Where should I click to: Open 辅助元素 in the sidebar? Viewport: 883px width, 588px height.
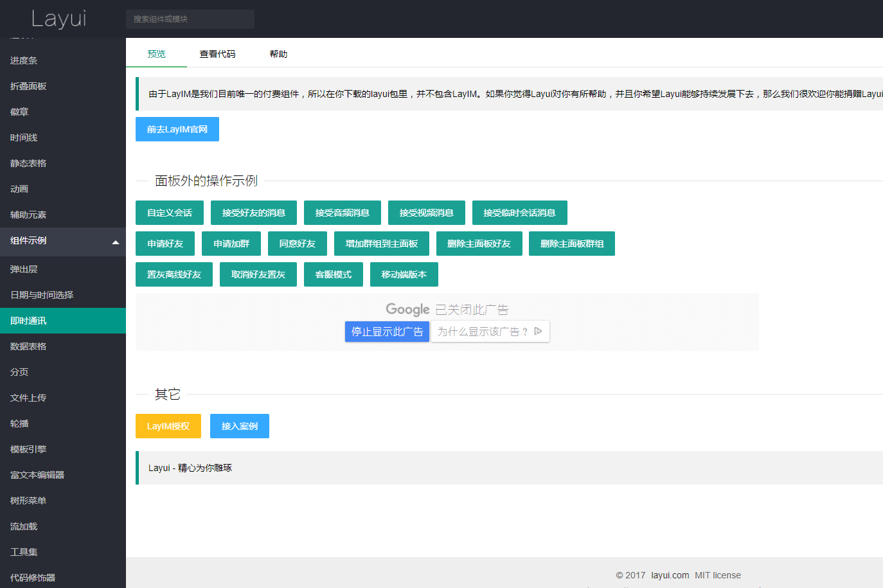click(x=63, y=215)
